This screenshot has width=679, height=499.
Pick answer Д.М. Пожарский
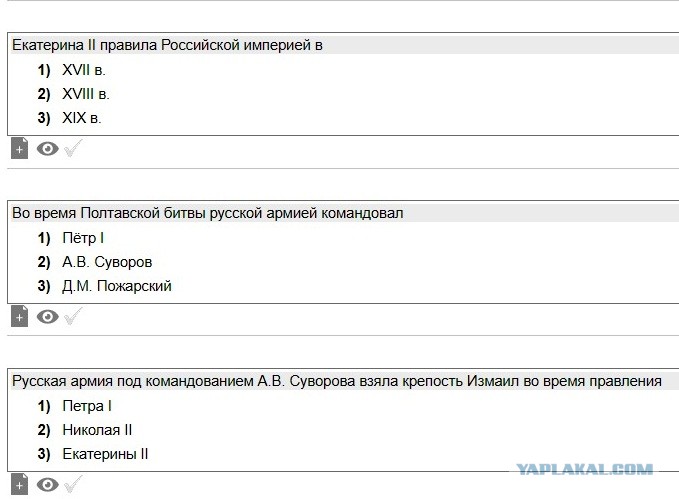pyautogui.click(x=117, y=286)
